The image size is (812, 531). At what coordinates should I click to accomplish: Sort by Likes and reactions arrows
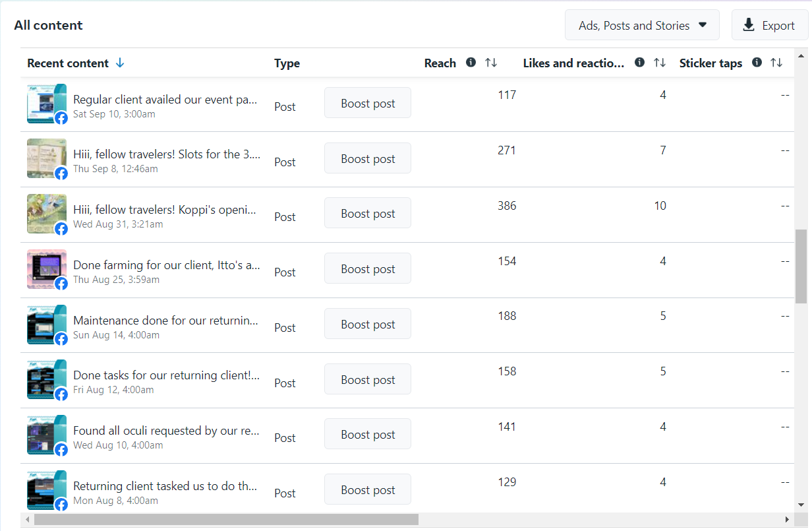tap(660, 63)
